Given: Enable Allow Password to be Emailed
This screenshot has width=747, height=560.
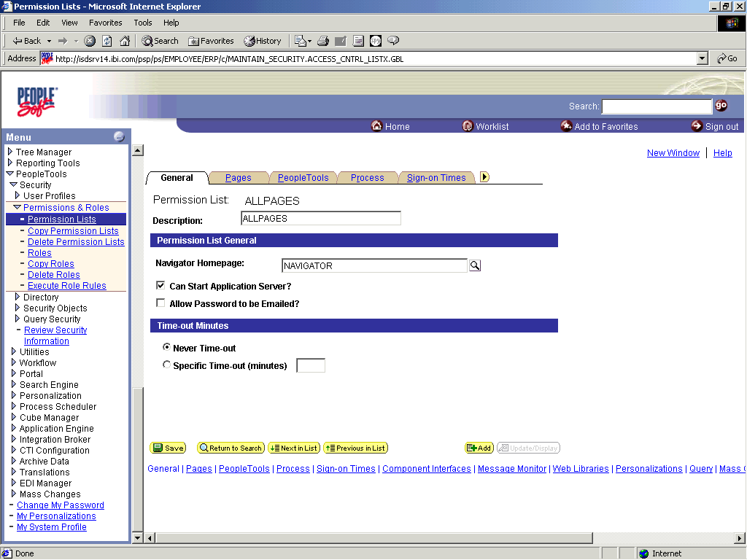Looking at the screenshot, I should 160,303.
